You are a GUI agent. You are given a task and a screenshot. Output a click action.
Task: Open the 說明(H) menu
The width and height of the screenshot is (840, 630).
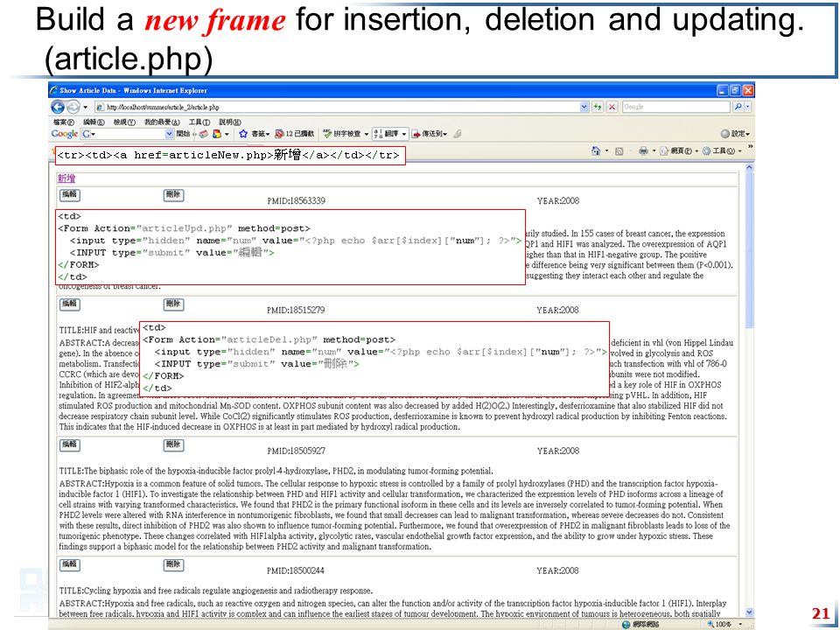point(230,122)
